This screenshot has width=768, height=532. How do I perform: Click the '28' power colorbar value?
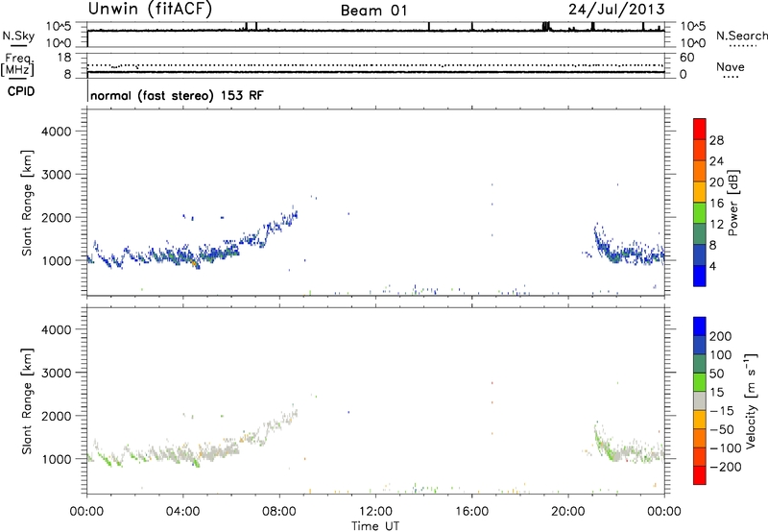[716, 140]
